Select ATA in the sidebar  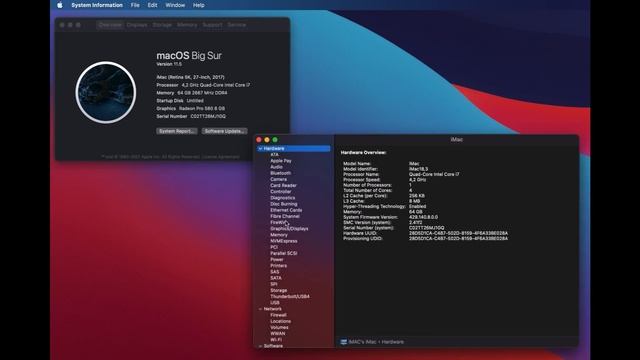point(274,155)
